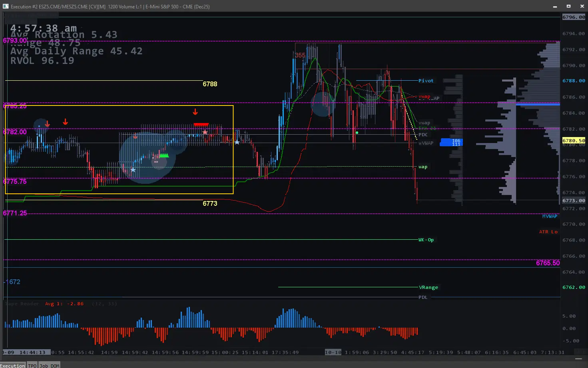Click the yellow 6788 range label
Screen dimensions: 588x368
tap(210, 84)
